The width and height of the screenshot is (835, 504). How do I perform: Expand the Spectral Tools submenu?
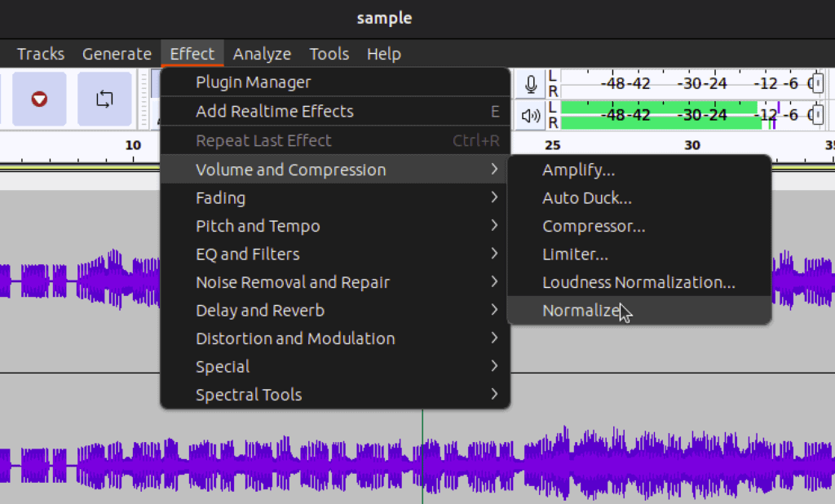(335, 395)
